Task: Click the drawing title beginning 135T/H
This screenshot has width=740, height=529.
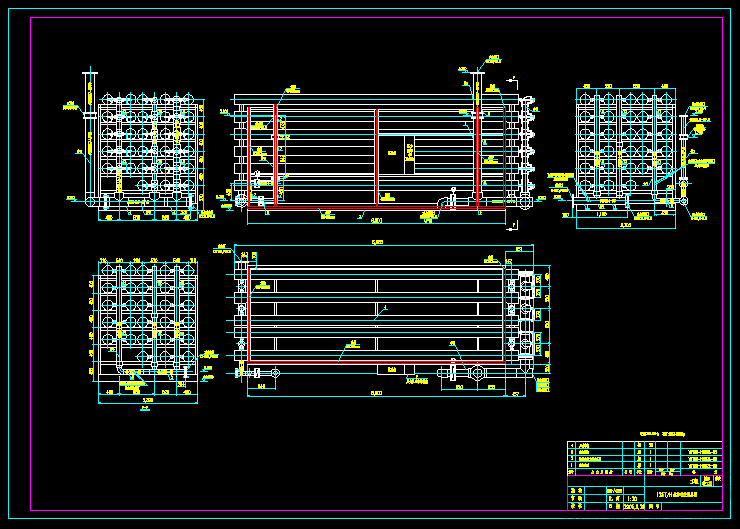Action: click(x=677, y=494)
